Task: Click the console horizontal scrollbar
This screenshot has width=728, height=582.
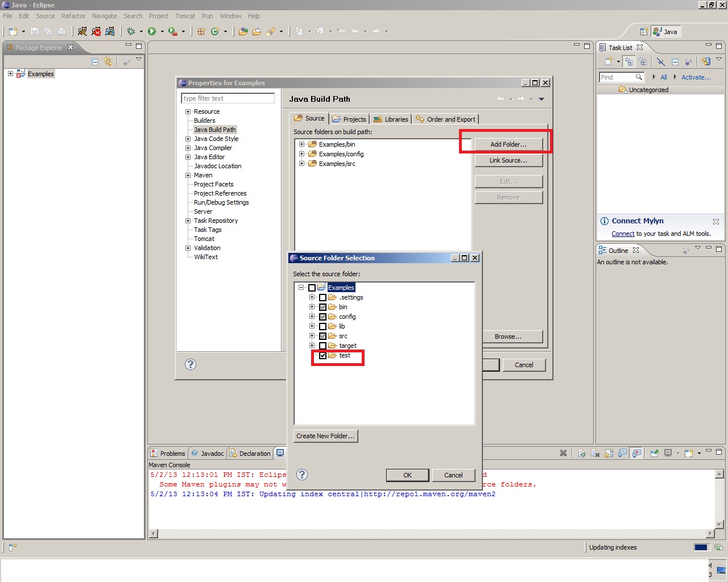Action: (x=432, y=534)
